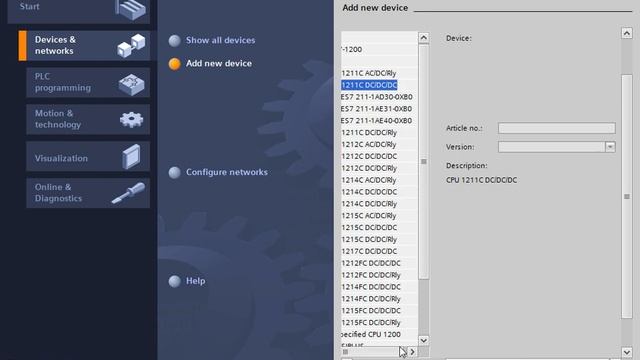Select CPU 1211C AC/DC/Rly in tree
This screenshot has height=360, width=640.
tap(369, 73)
